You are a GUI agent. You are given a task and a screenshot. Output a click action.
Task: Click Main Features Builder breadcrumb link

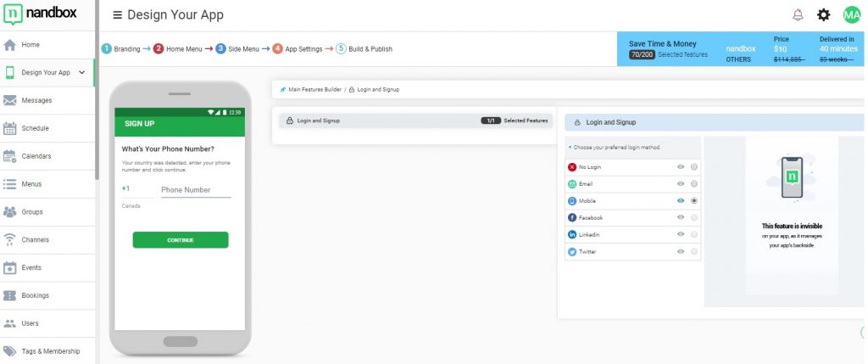click(311, 89)
